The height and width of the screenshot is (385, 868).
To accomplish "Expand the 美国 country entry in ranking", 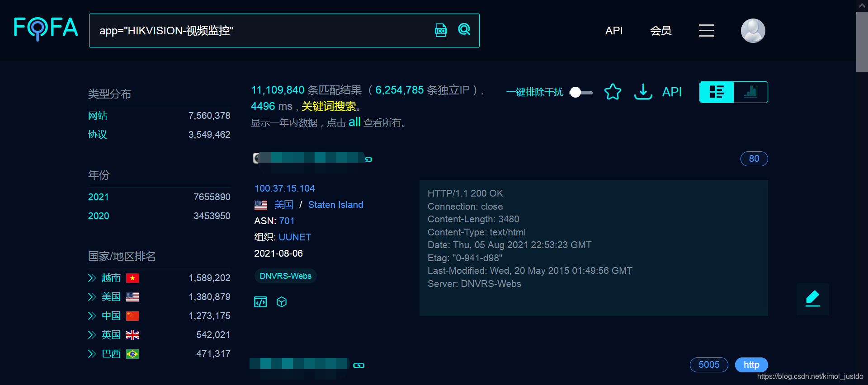I will click(x=92, y=297).
